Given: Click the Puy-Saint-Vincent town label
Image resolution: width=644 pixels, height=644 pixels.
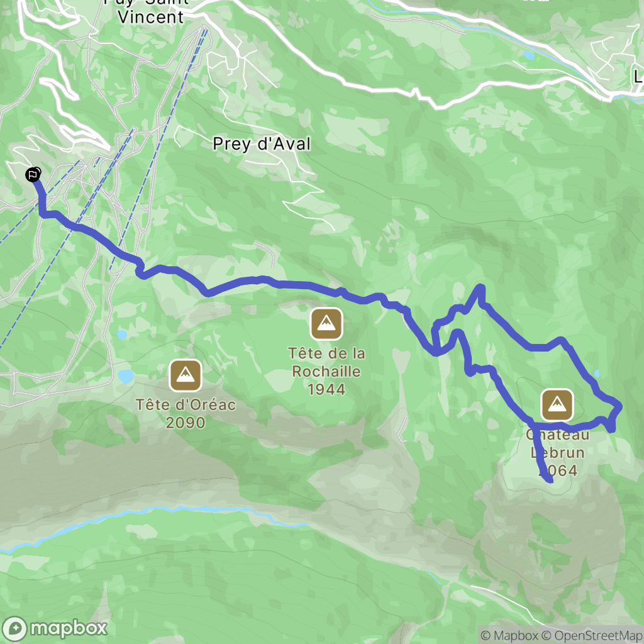Looking at the screenshot, I should (147, 11).
